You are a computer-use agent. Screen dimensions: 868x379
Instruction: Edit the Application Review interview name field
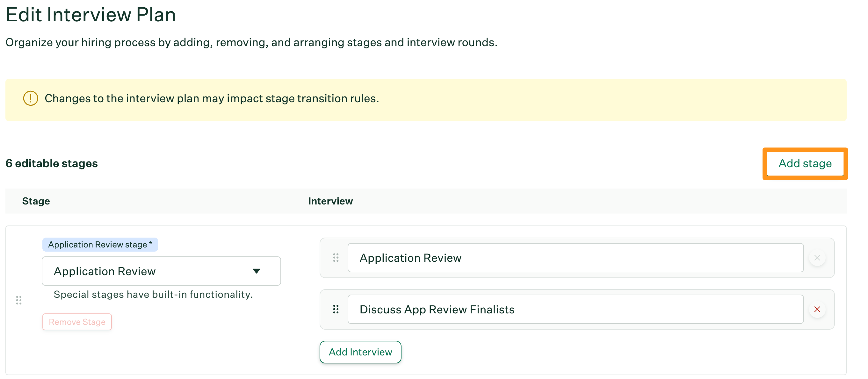click(575, 258)
